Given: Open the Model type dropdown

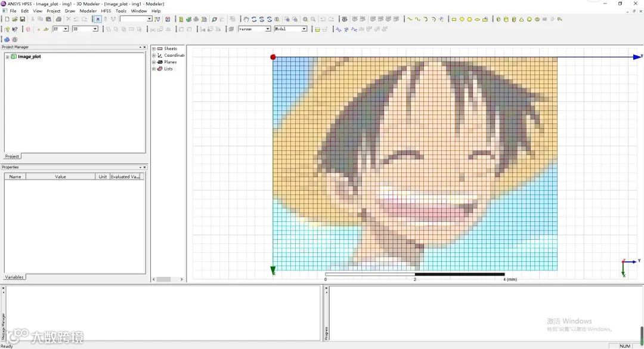Looking at the screenshot, I should pyautogui.click(x=304, y=29).
